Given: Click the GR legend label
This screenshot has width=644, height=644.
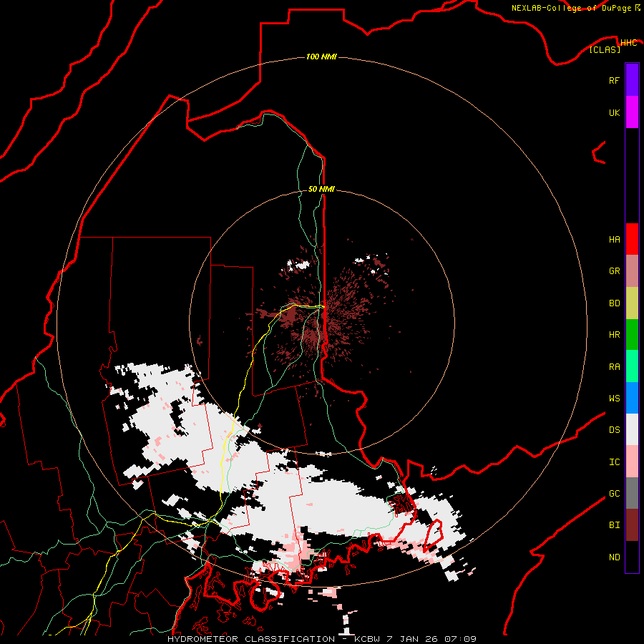Looking at the screenshot, I should tap(614, 271).
